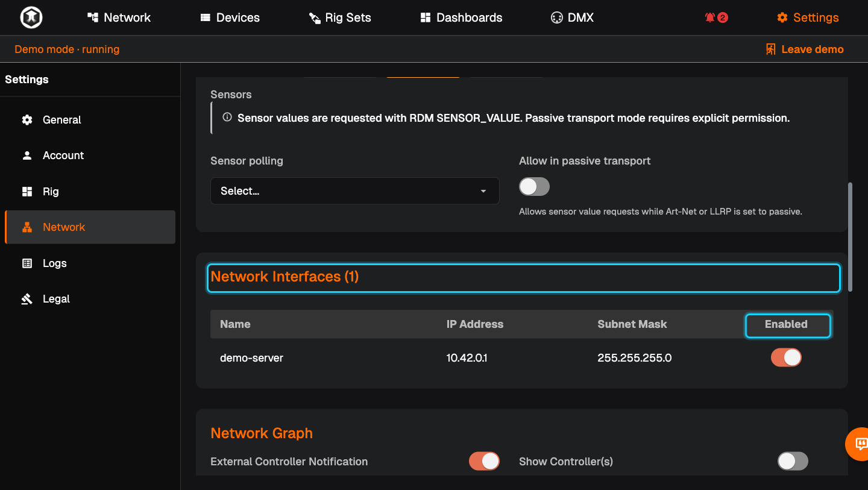
Task: Click the DMX connector icon in top nav
Action: 556,17
